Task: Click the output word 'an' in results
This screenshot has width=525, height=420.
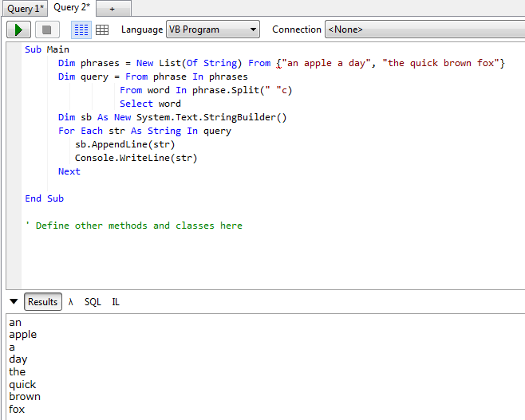Action: pos(15,323)
